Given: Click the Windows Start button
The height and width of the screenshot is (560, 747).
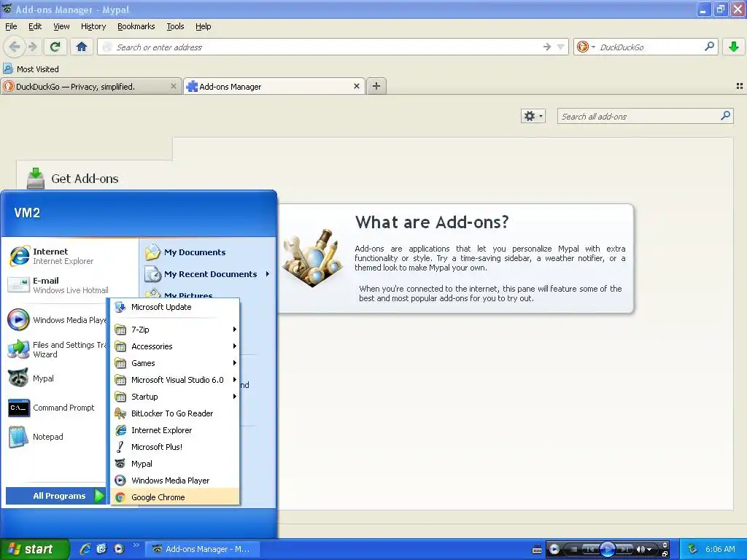Looking at the screenshot, I should tap(34, 549).
